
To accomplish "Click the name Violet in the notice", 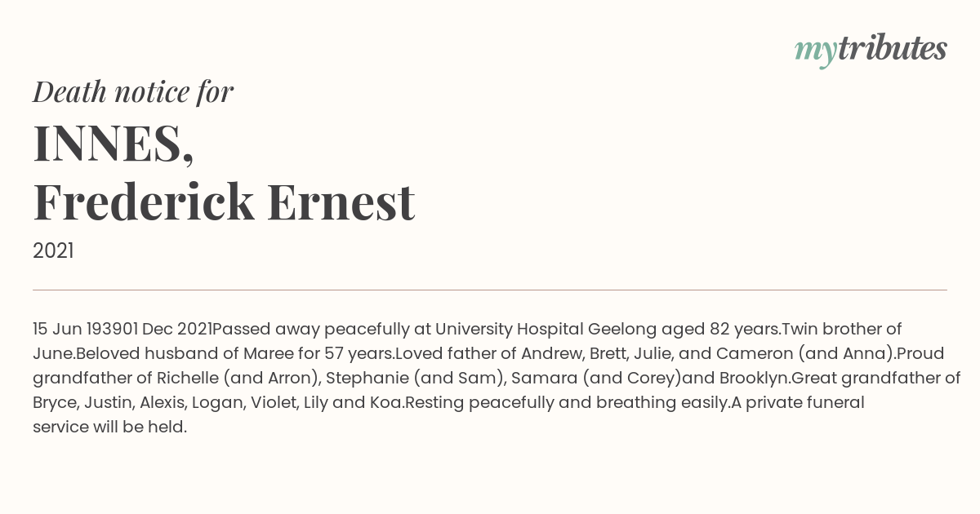I will 274,403.
